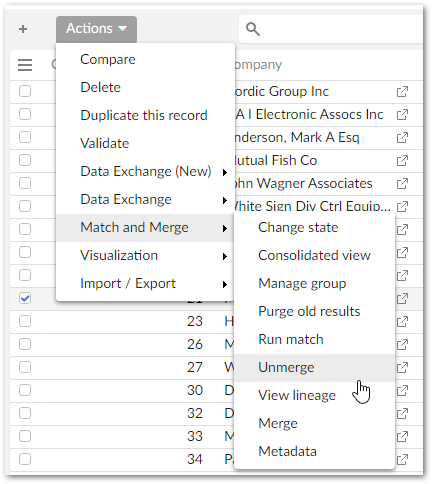Click the search magnifier icon
Screen dimensions: 432x484
click(x=253, y=29)
